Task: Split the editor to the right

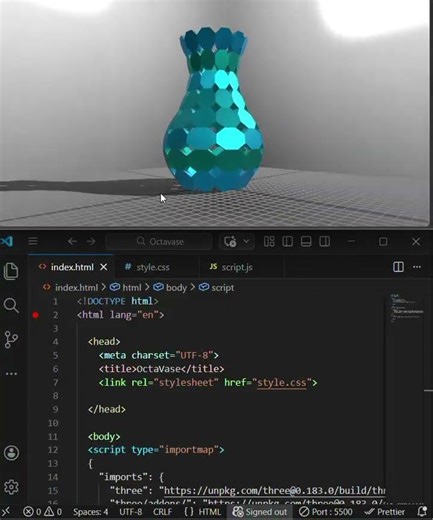Action: [398, 267]
